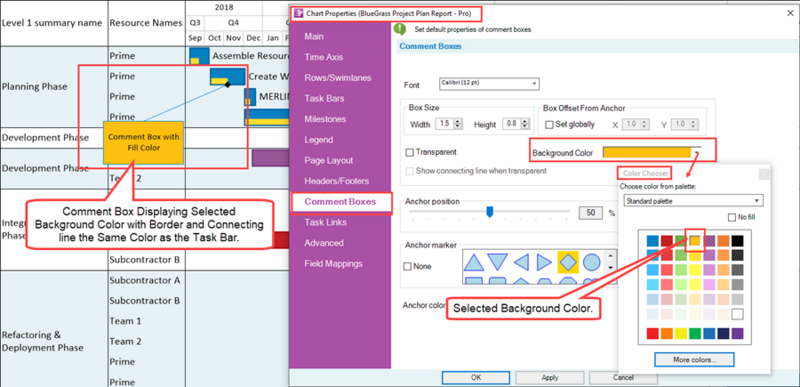Open the Main properties tab

pos(314,37)
